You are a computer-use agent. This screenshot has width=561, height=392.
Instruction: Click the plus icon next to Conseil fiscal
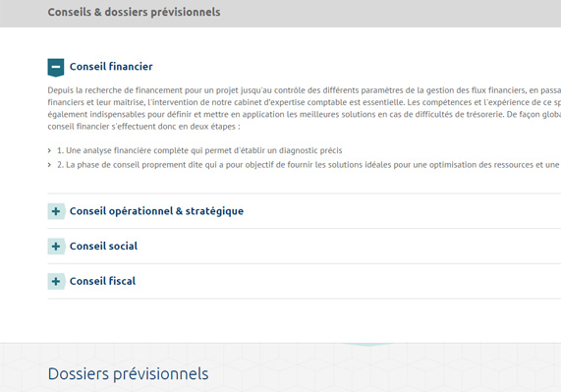(x=56, y=282)
